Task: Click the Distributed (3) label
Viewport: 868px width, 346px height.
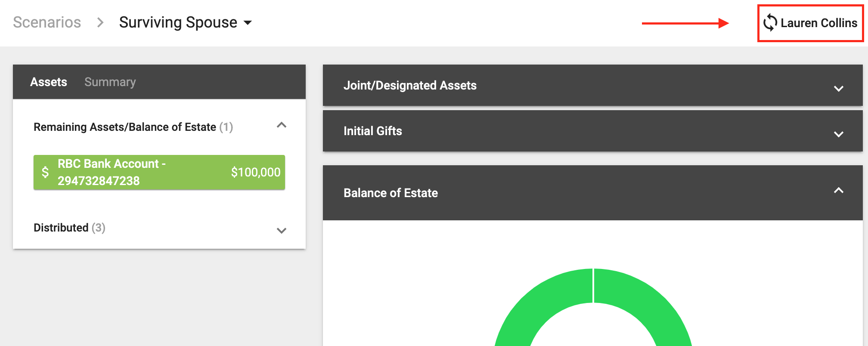Action: point(70,228)
